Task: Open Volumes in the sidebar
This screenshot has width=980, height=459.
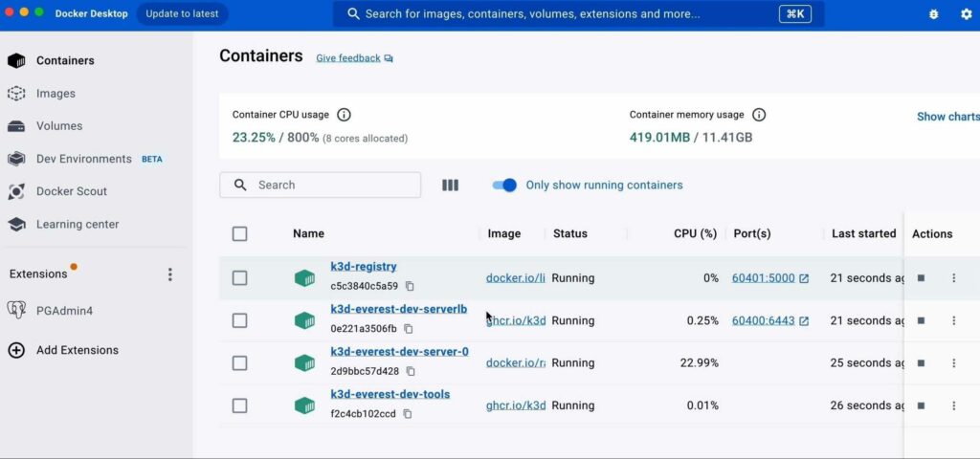Action: pos(59,126)
